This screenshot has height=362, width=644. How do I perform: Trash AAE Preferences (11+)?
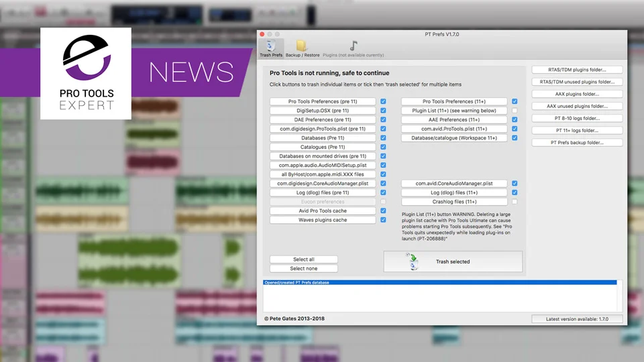(x=454, y=119)
